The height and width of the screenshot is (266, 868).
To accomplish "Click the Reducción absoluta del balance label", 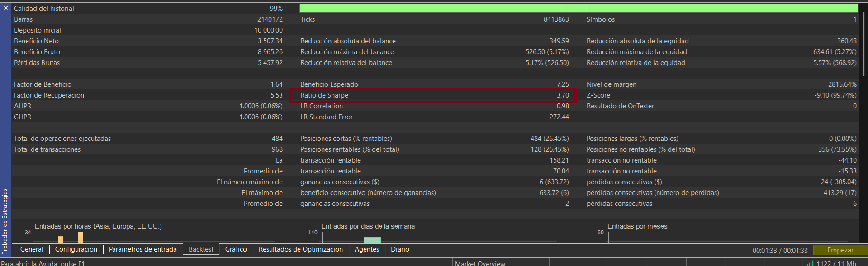I will [348, 41].
